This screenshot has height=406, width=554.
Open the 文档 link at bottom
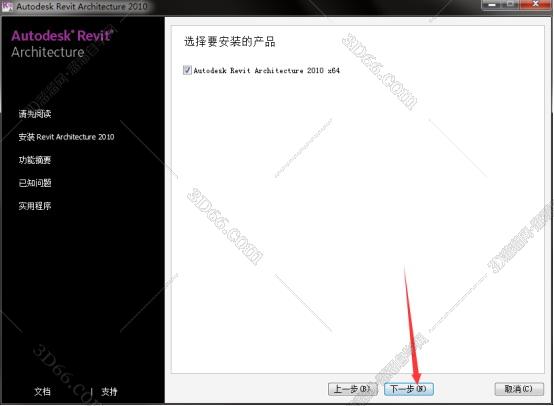coord(42,392)
